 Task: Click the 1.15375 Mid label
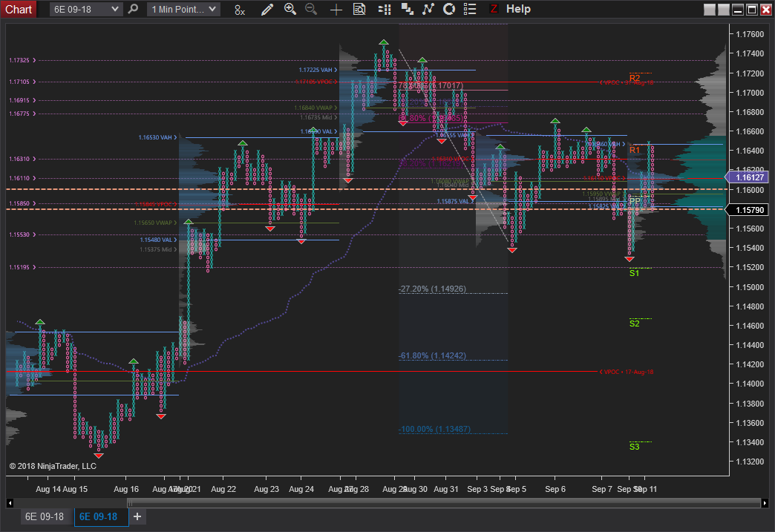coord(158,249)
